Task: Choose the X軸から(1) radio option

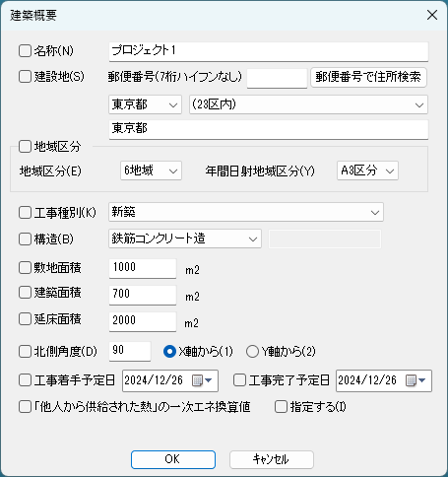Action: click(x=169, y=352)
